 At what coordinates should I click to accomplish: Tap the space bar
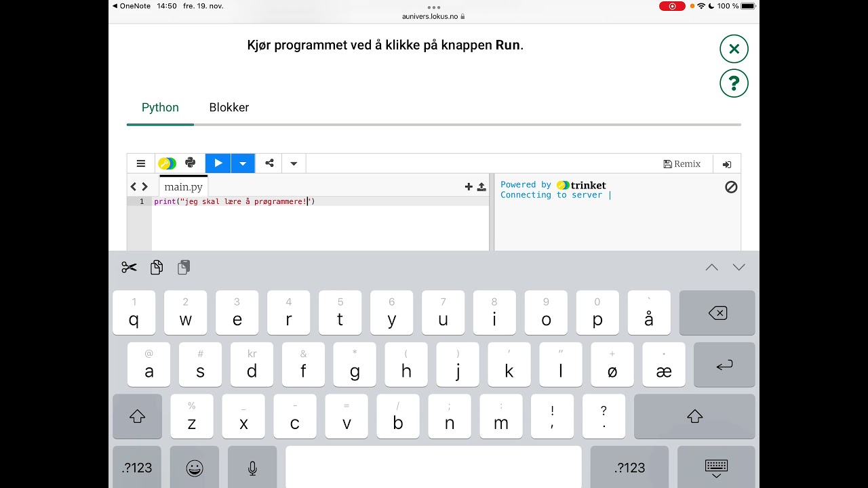(x=433, y=467)
